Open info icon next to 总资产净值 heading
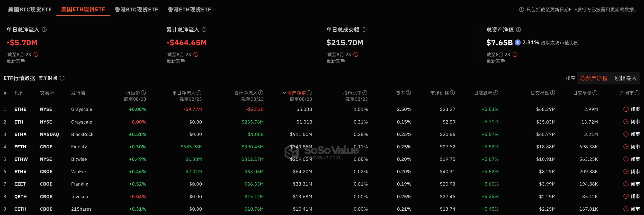The height and width of the screenshot is (215, 644). click(x=519, y=29)
